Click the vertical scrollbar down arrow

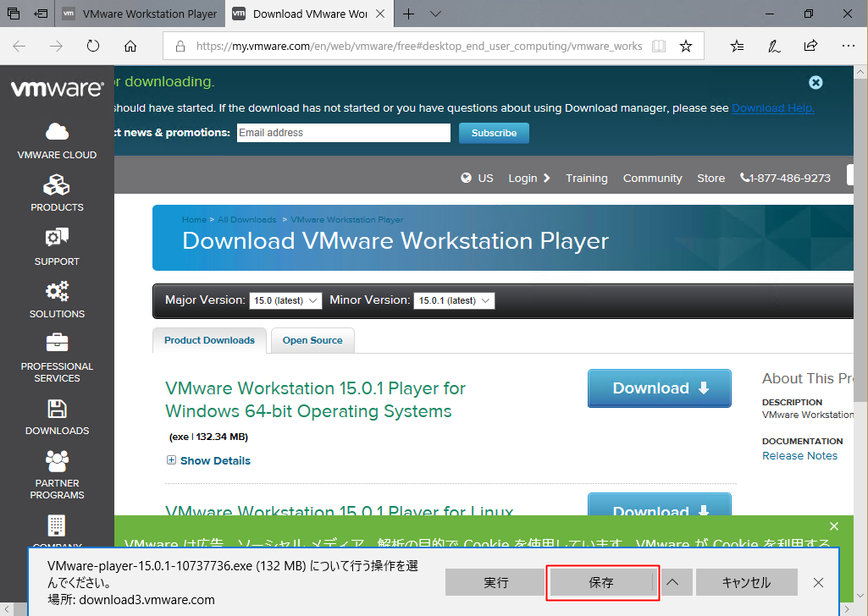[860, 596]
